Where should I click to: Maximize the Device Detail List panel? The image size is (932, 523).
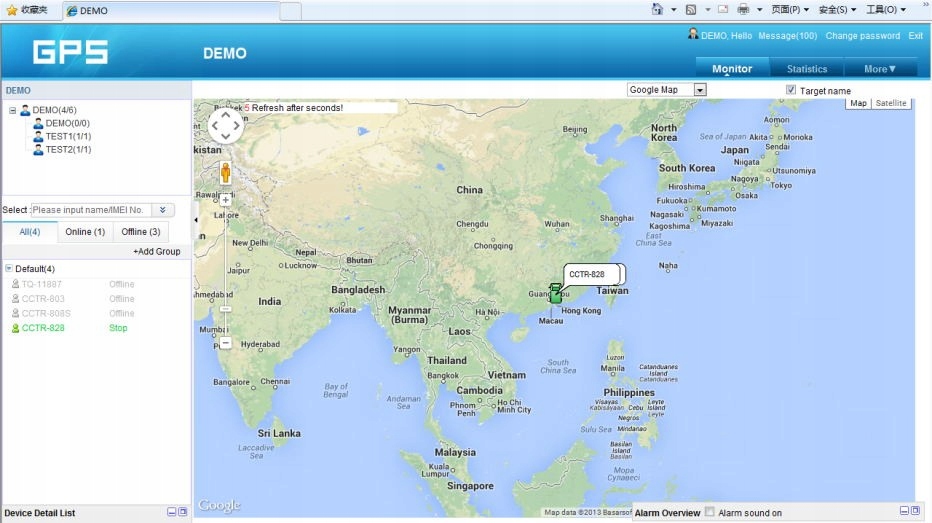point(183,512)
